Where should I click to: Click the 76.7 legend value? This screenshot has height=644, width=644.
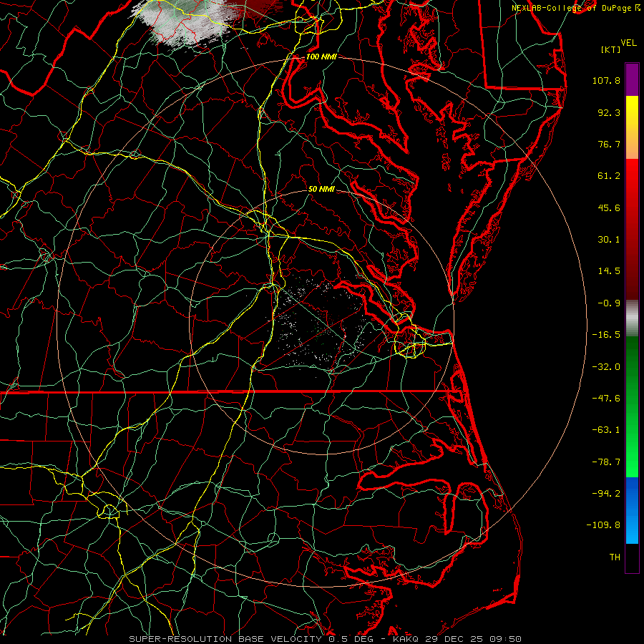609,144
